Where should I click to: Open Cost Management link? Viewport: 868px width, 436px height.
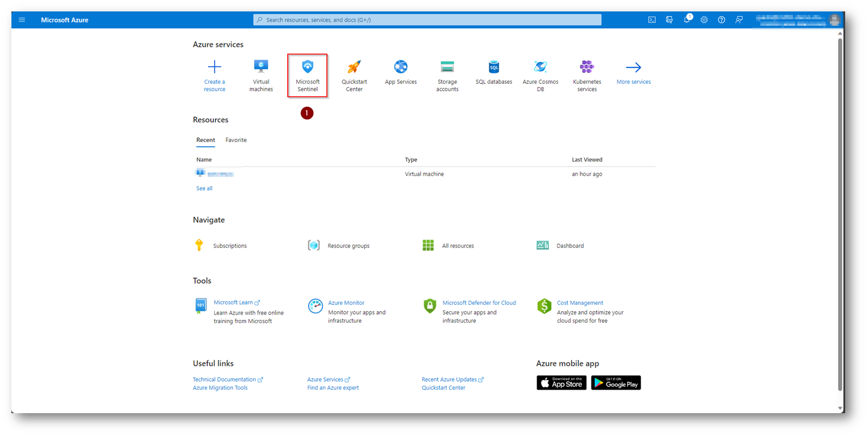pos(580,303)
